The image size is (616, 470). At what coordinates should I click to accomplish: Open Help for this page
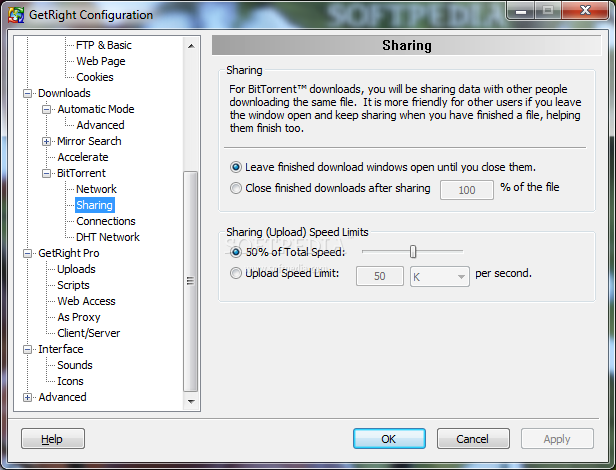[53, 439]
